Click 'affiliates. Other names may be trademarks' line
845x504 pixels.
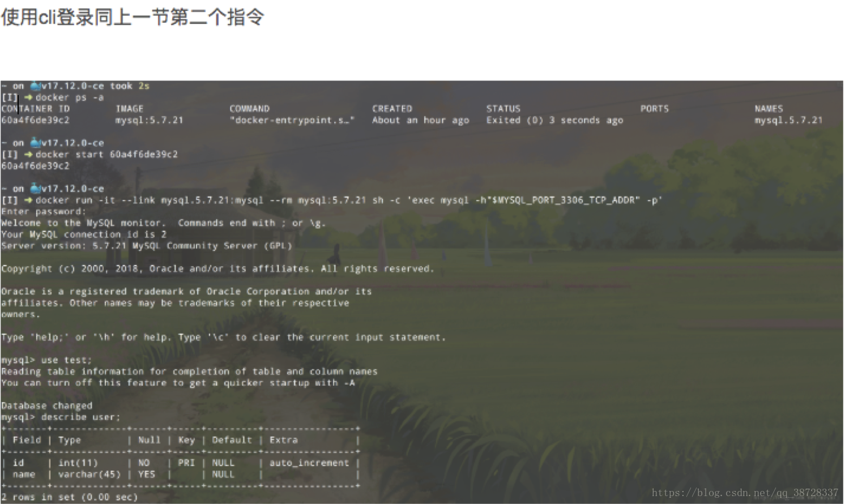pos(175,303)
